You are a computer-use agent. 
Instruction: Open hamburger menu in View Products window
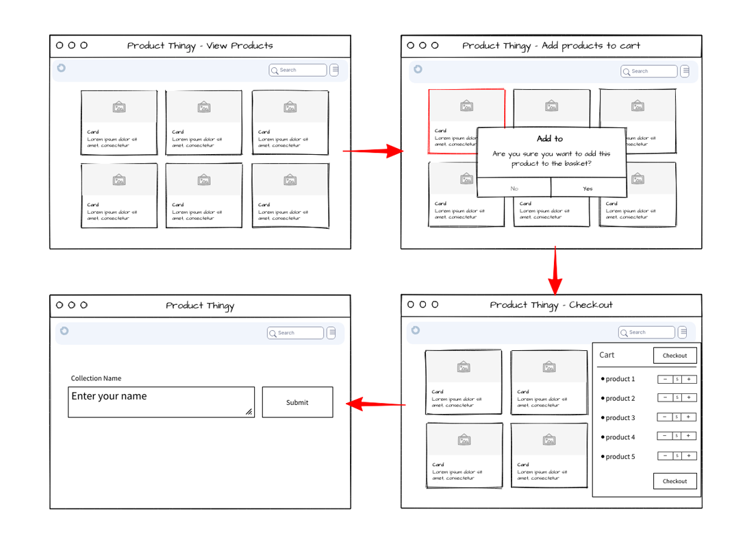334,70
